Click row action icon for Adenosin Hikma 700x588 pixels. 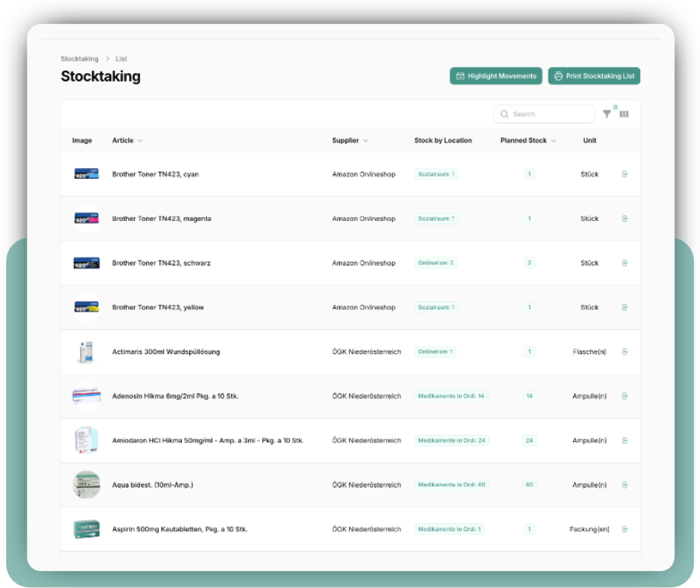[x=625, y=396]
